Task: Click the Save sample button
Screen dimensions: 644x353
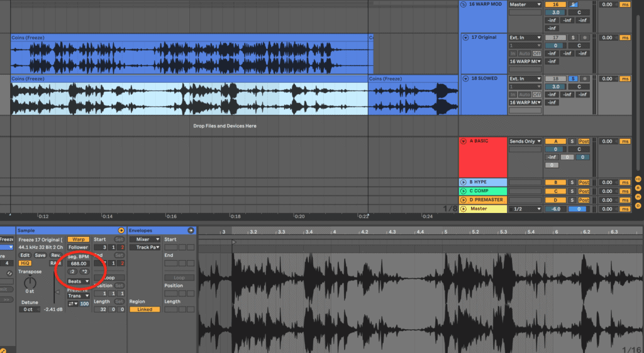Action: pyautogui.click(x=40, y=256)
